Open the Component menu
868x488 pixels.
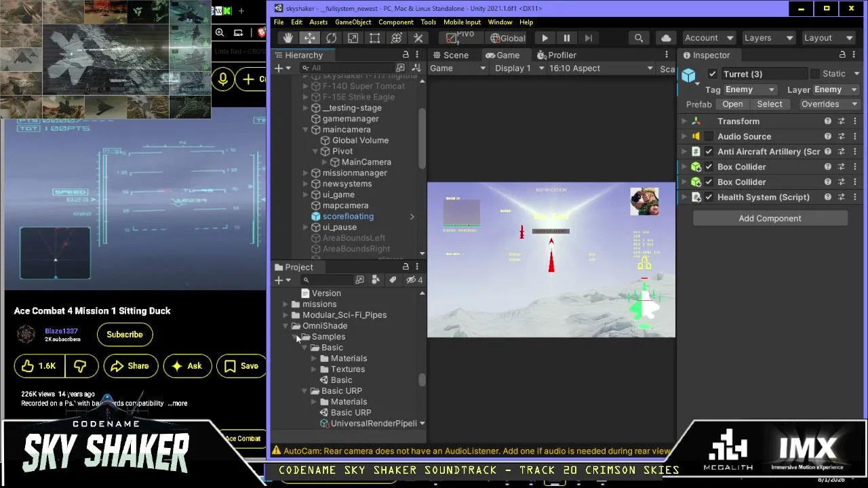pos(396,22)
